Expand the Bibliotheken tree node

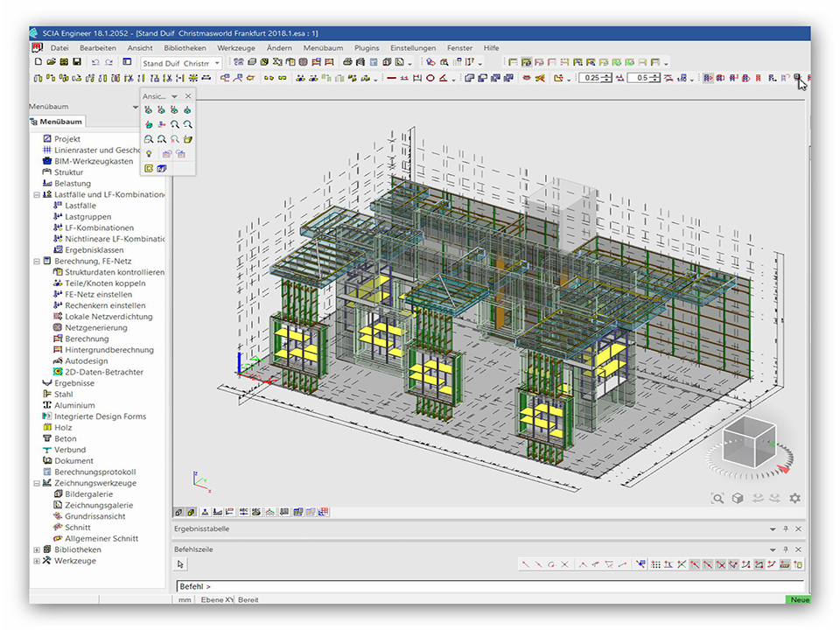click(x=37, y=549)
